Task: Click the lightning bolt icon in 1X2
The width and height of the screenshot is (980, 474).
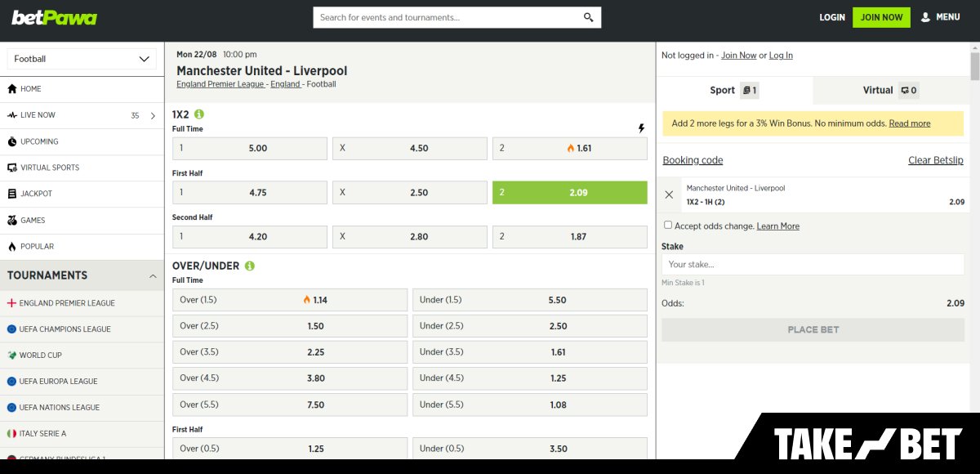Action: (x=641, y=128)
